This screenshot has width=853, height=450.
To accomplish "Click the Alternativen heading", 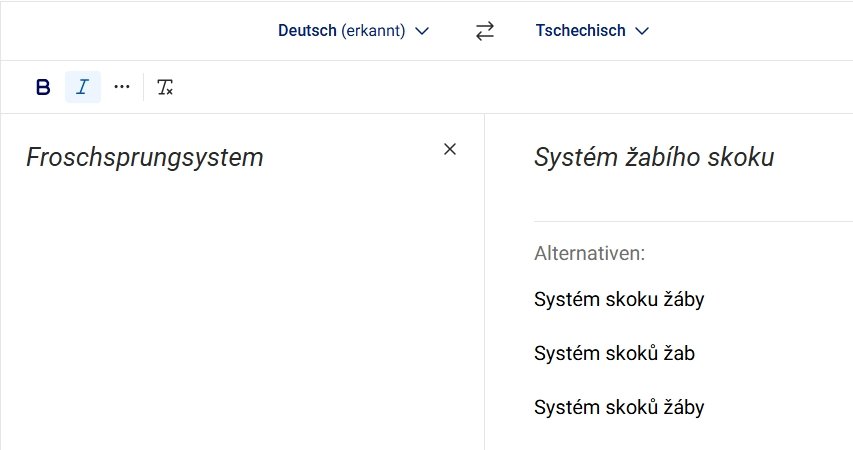I will [x=590, y=252].
